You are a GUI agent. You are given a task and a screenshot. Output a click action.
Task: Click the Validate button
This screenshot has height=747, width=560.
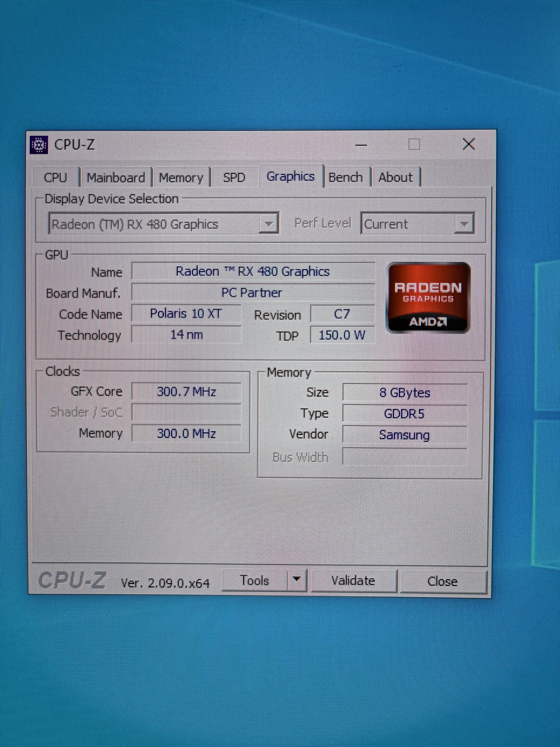[354, 581]
